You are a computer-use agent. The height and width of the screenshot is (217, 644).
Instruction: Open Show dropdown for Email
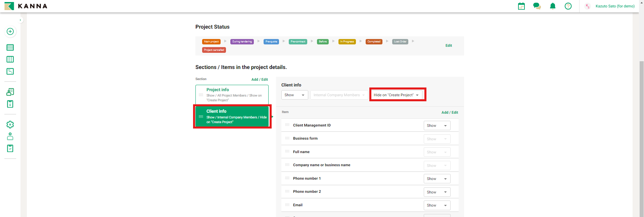point(436,205)
